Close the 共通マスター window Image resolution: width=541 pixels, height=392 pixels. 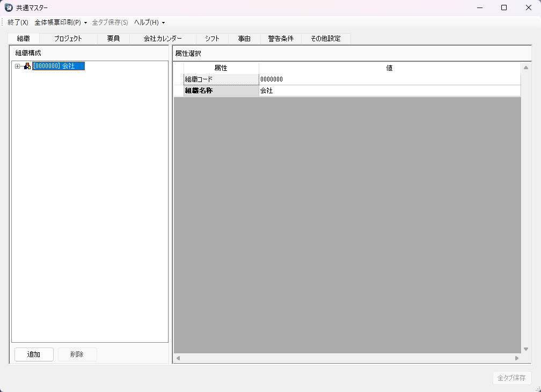click(529, 8)
